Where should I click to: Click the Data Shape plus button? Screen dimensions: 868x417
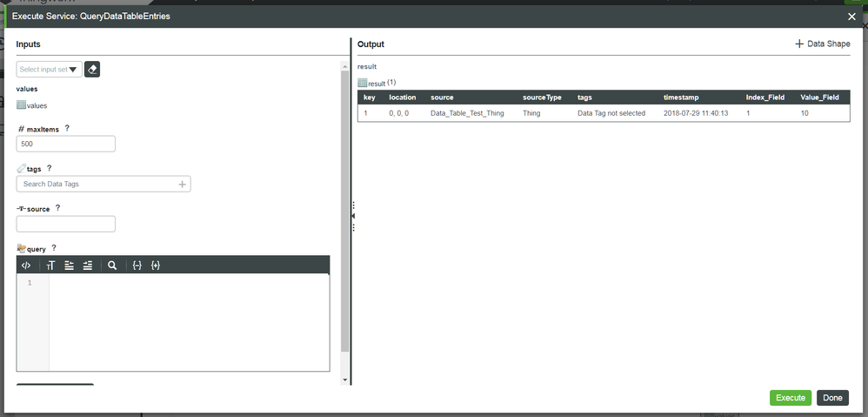(x=823, y=44)
